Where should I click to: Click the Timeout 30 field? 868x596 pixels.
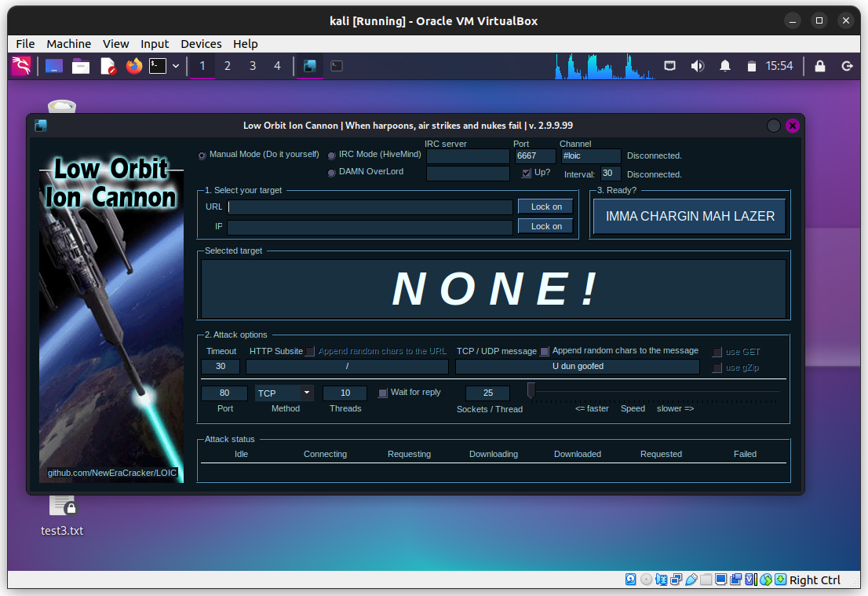(x=221, y=367)
